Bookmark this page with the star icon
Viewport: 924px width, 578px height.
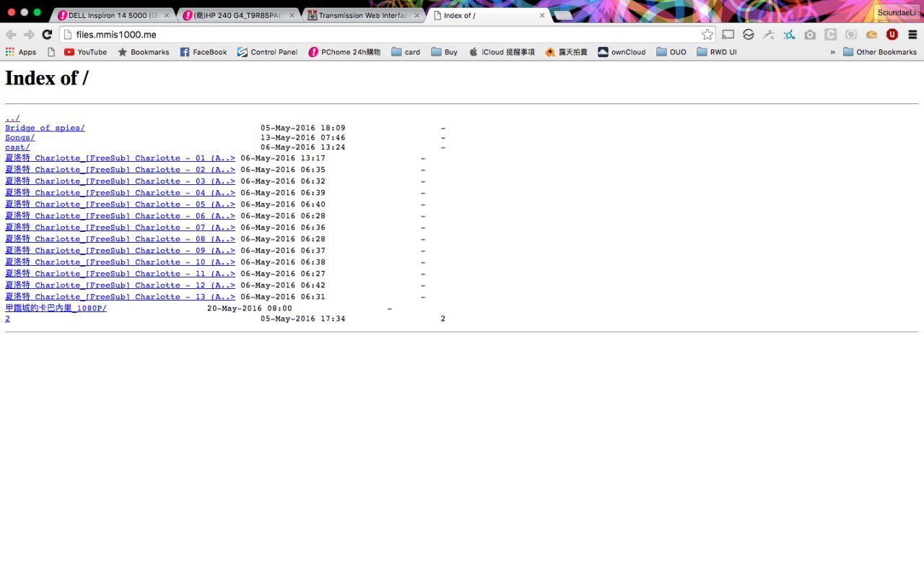(707, 35)
